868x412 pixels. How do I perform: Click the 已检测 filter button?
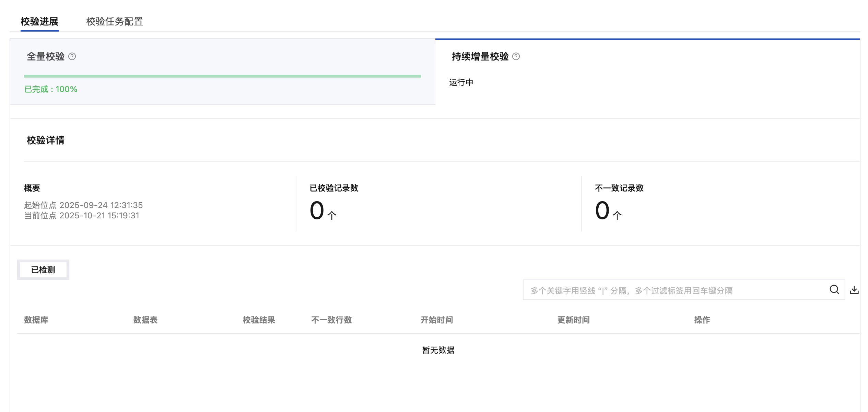pos(43,270)
